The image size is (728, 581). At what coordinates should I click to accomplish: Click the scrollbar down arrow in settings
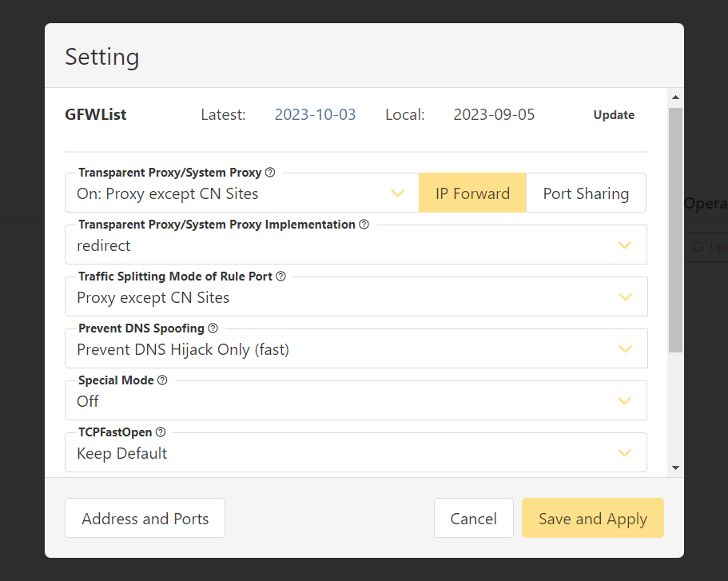tap(675, 468)
